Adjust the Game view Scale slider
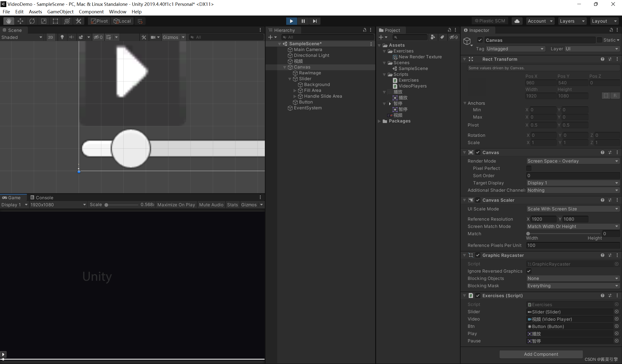Image resolution: width=622 pixels, height=364 pixels. click(106, 205)
